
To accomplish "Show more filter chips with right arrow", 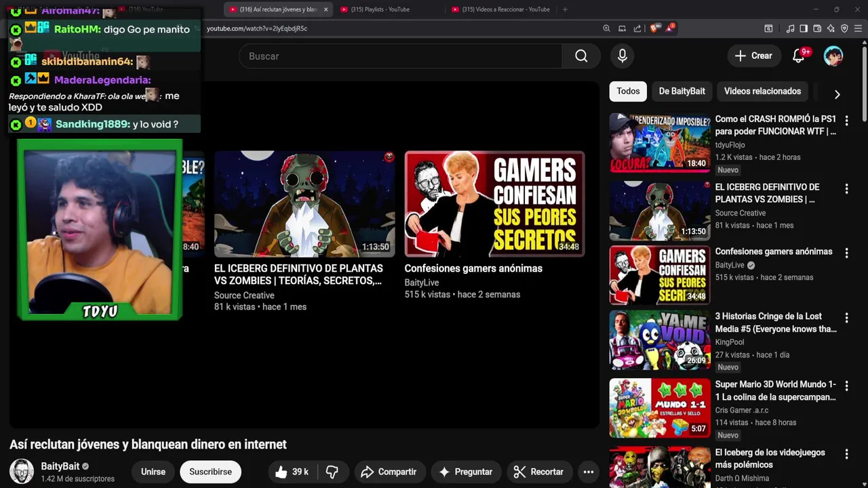I will (837, 94).
